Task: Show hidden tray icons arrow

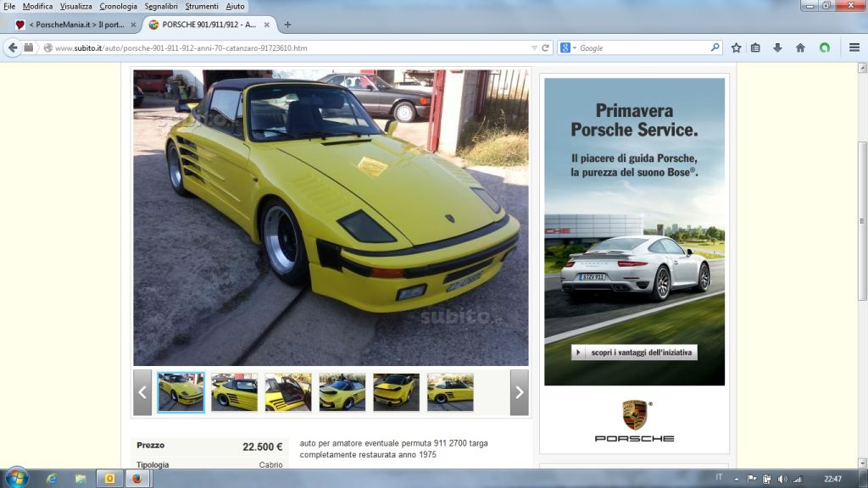Action: 737,480
